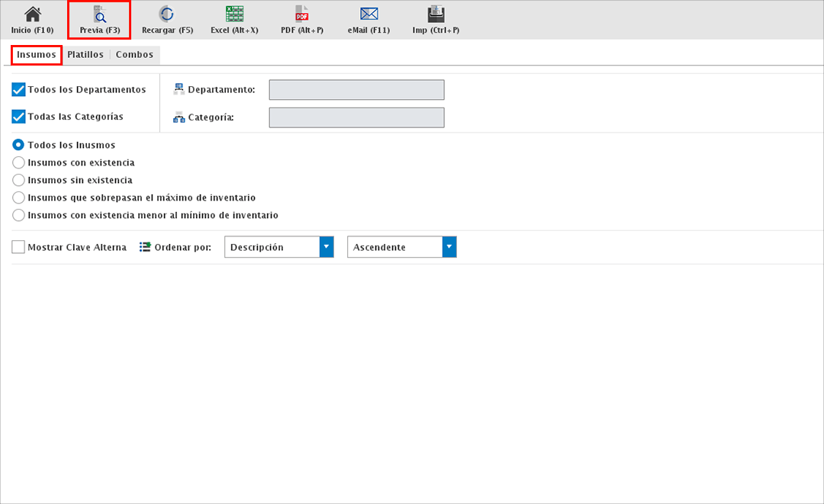This screenshot has width=824, height=504.
Task: Open the Previa (F3) preview
Action: pyautogui.click(x=100, y=14)
